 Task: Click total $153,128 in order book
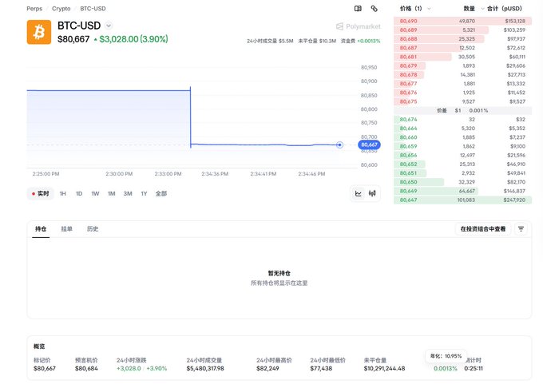coord(515,21)
